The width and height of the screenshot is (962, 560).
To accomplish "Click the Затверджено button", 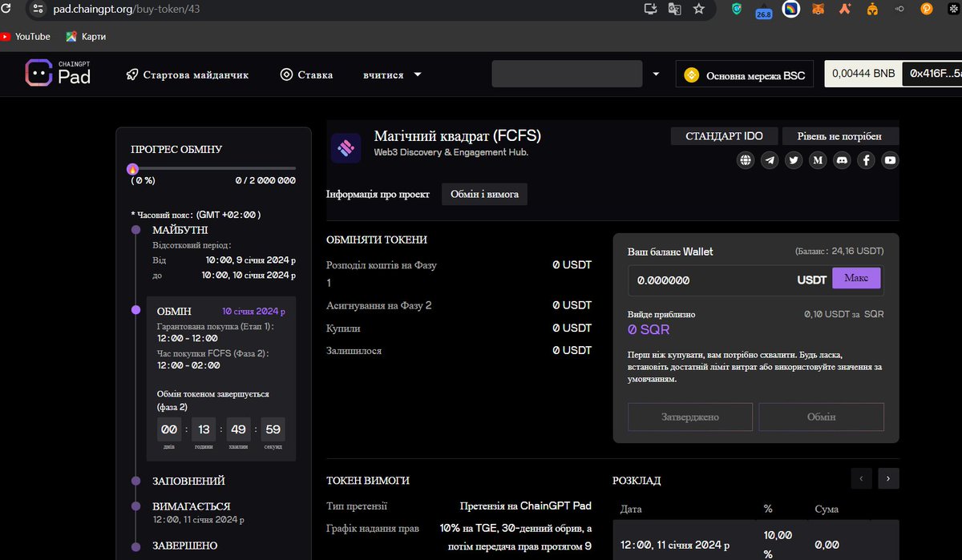I will [690, 417].
